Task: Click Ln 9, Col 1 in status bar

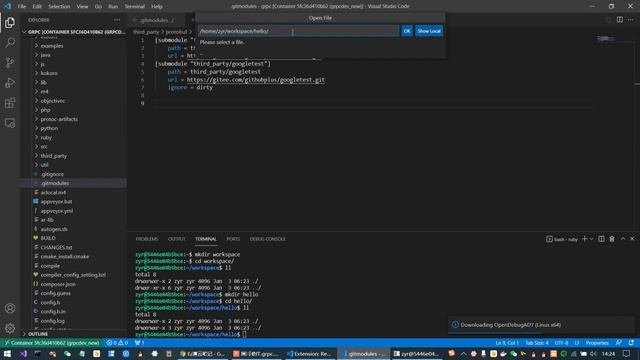Action: pyautogui.click(x=507, y=343)
